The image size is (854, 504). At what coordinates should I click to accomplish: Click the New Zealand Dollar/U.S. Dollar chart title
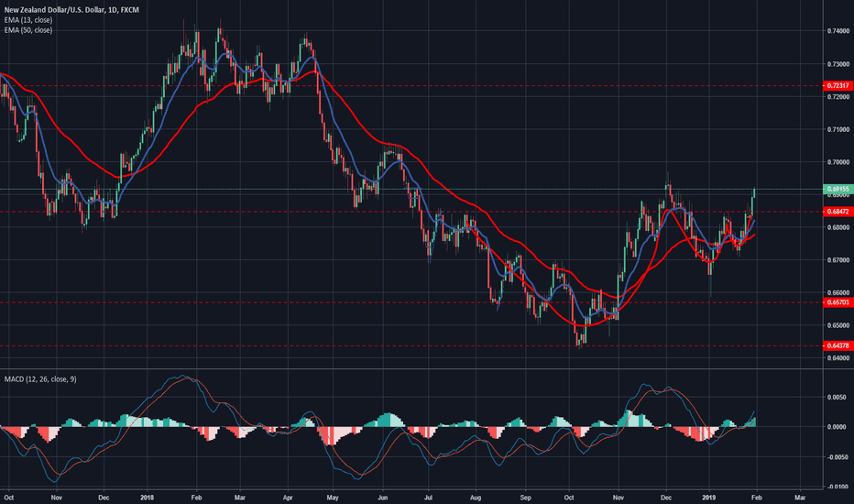[71, 10]
